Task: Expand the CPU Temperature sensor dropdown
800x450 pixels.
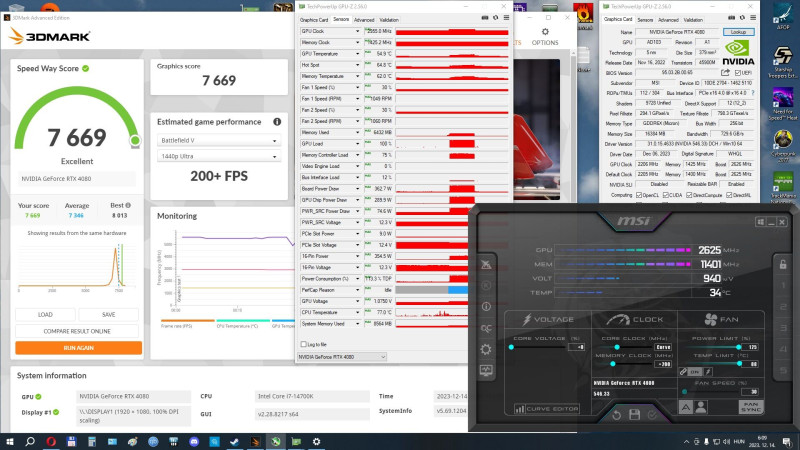Action: pyautogui.click(x=357, y=312)
